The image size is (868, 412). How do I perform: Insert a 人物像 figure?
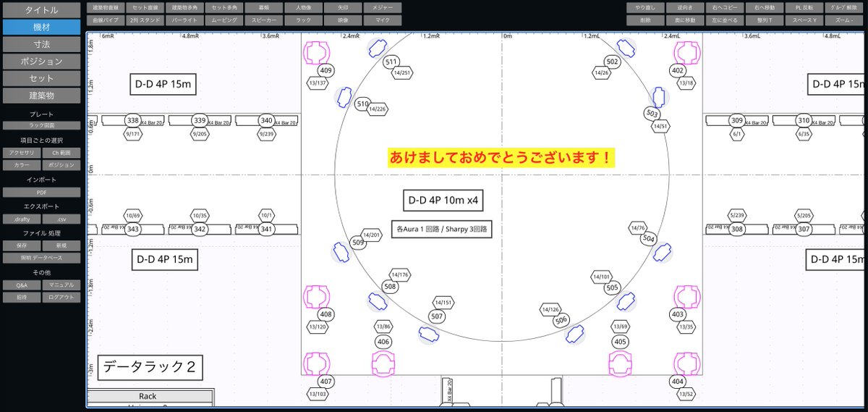(x=303, y=7)
